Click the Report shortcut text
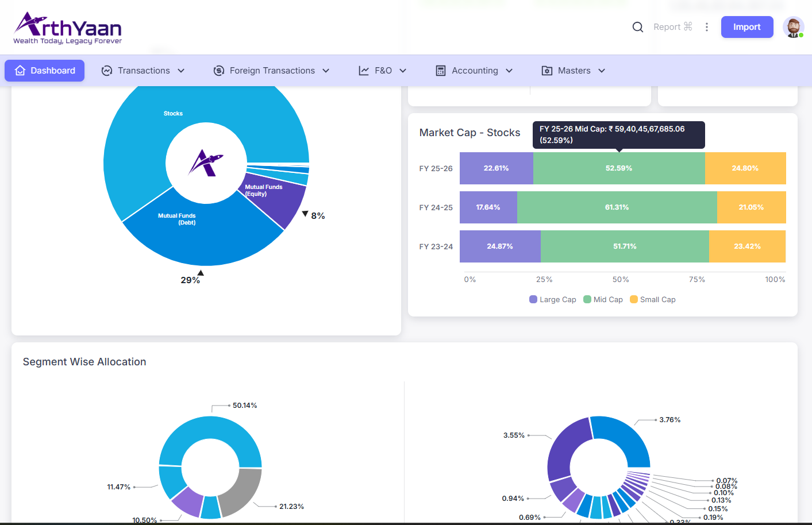812x525 pixels. click(672, 27)
